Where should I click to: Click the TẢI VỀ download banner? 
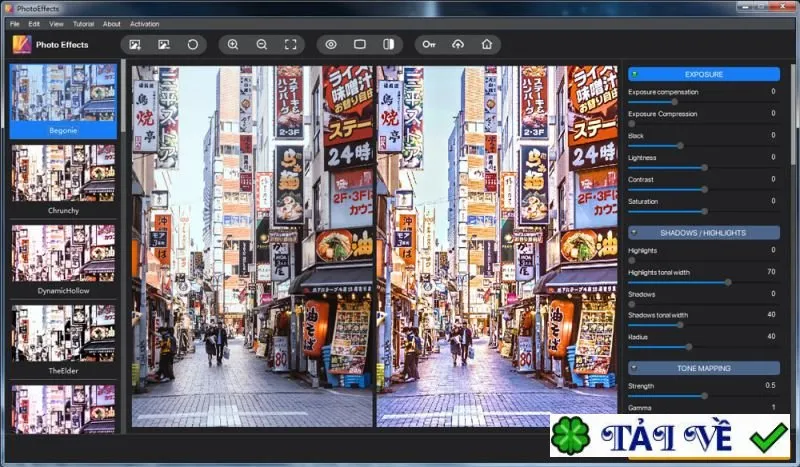click(x=669, y=436)
